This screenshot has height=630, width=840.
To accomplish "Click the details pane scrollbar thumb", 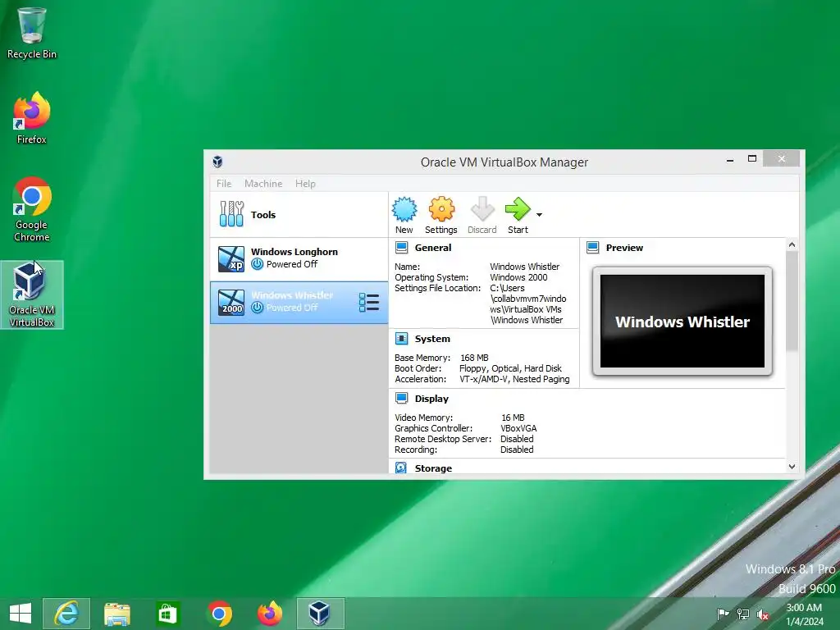I will [x=792, y=301].
